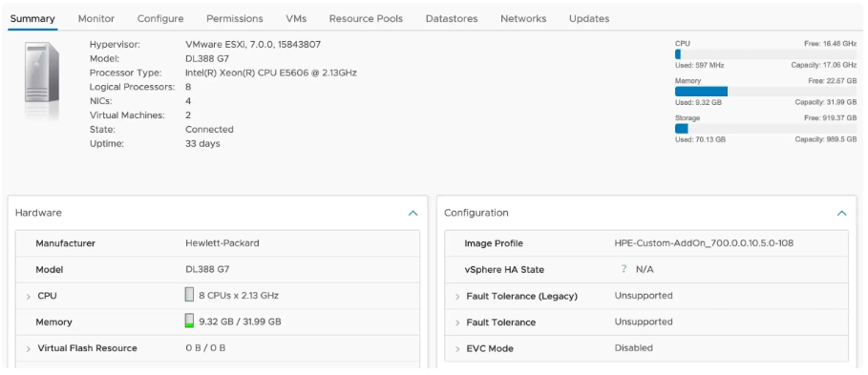The image size is (868, 375).
Task: Click the image profile 'HPE-Custom-AddOn_700.0.0.10.5.0-108'
Action: [x=704, y=242]
